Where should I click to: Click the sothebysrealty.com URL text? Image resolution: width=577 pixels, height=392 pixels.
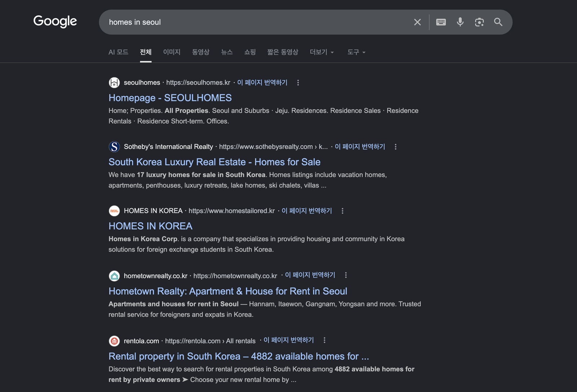click(273, 147)
